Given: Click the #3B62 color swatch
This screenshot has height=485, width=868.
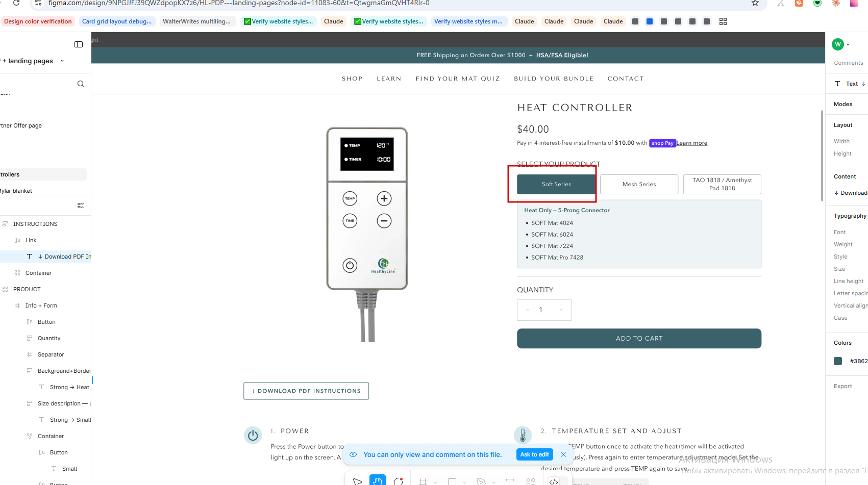Looking at the screenshot, I should 838,361.
